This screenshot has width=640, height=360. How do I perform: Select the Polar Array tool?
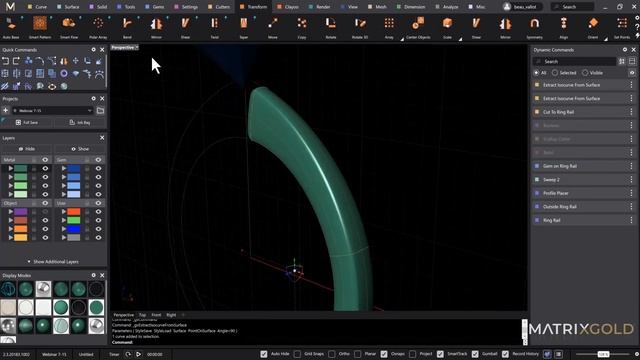[98, 27]
